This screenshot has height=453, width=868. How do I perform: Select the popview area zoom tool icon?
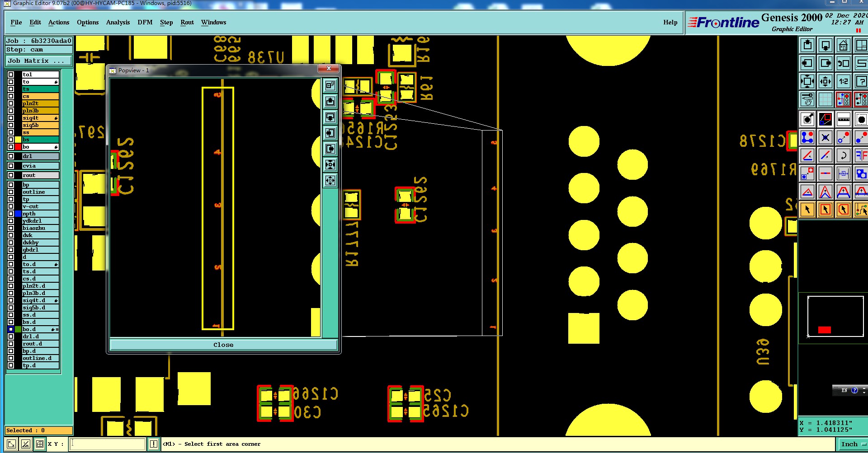pos(826,120)
